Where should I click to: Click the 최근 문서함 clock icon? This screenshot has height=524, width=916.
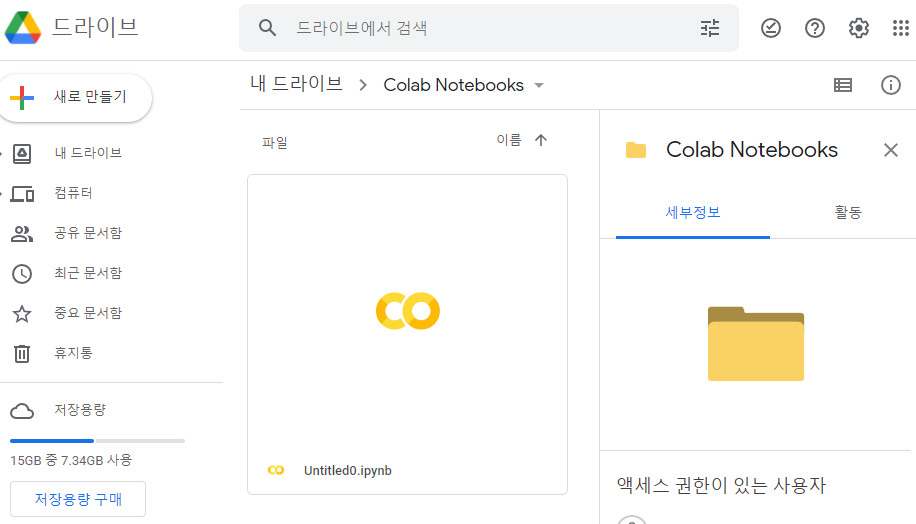[x=22, y=273]
